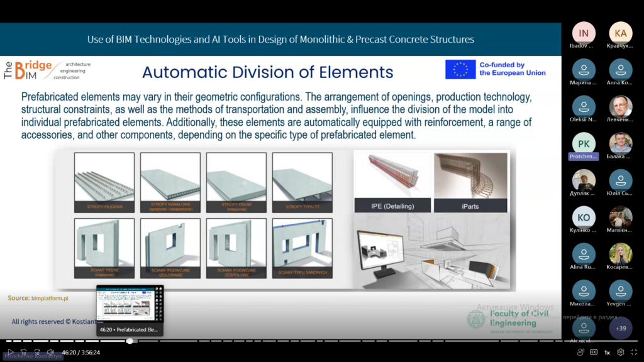Viewport: 644px width, 362px height.
Task: Enter fullscreen mode
Action: coord(635,353)
